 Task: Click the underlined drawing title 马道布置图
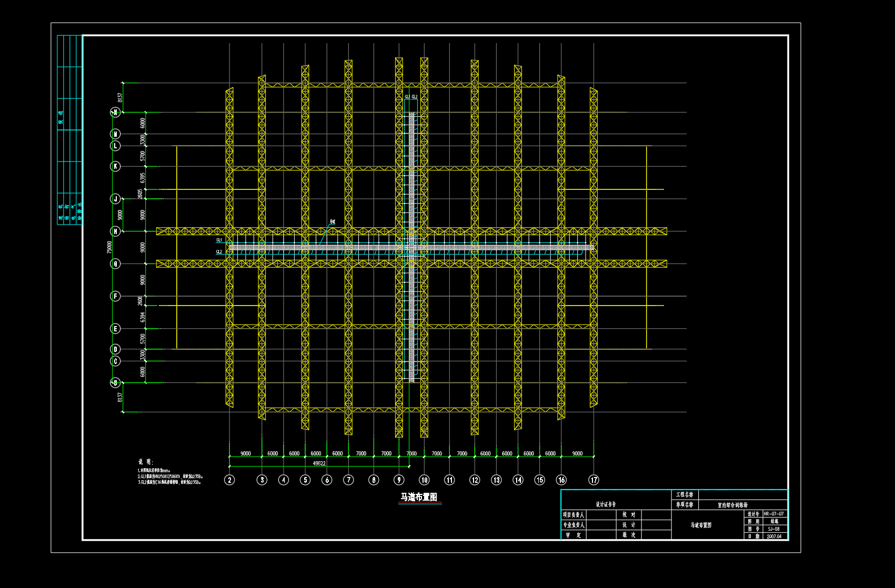[419, 497]
